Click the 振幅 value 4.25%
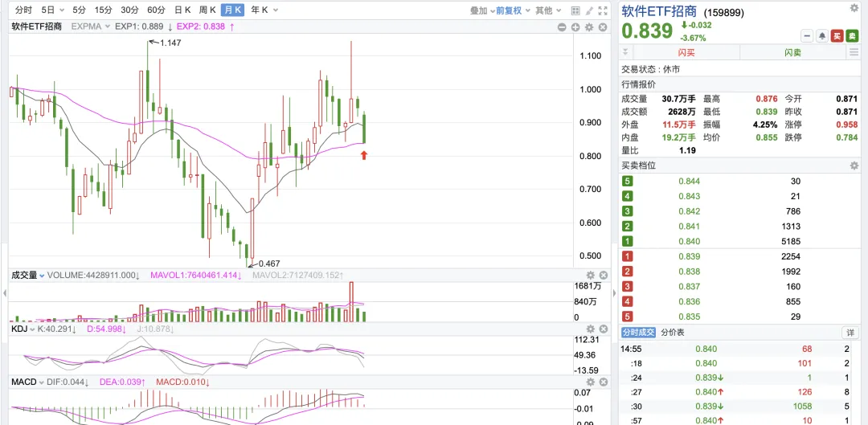 pos(765,125)
